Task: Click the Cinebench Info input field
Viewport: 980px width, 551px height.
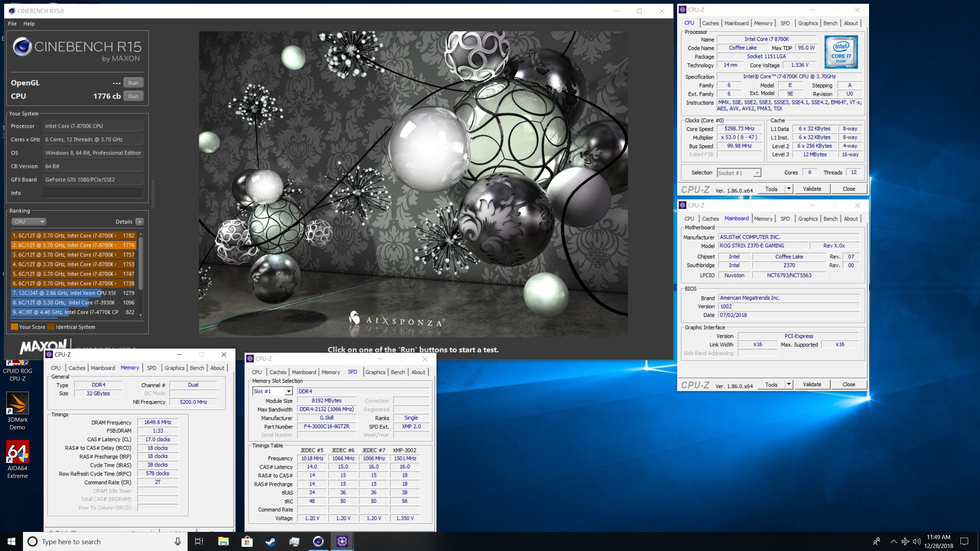Action: [x=93, y=193]
